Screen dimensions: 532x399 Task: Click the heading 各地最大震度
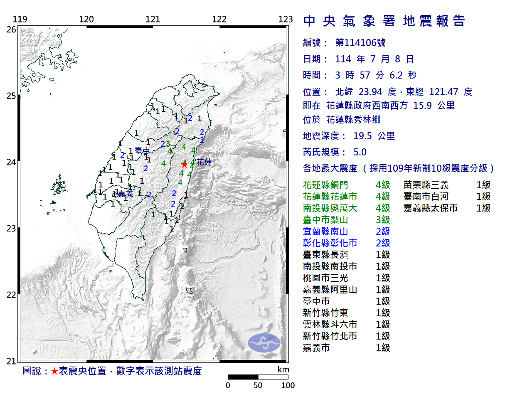coord(330,168)
